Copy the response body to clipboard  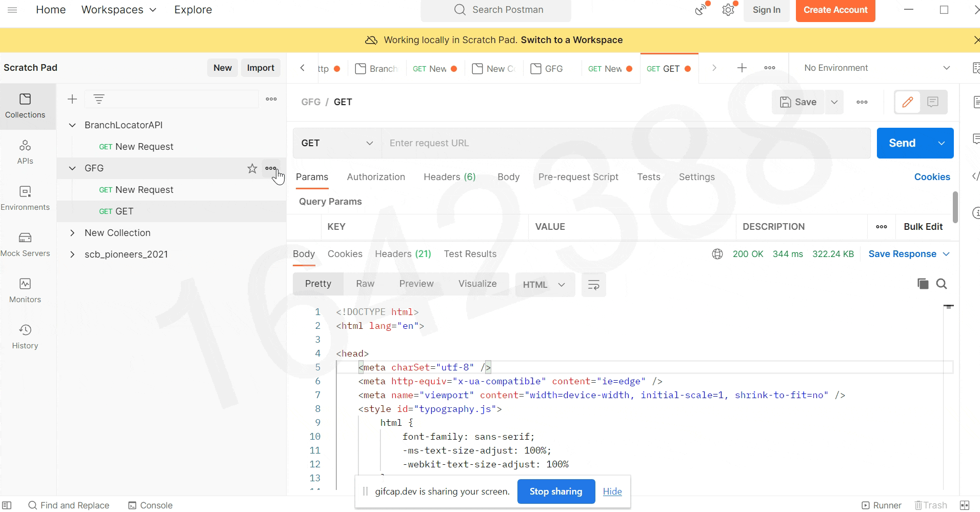click(923, 284)
